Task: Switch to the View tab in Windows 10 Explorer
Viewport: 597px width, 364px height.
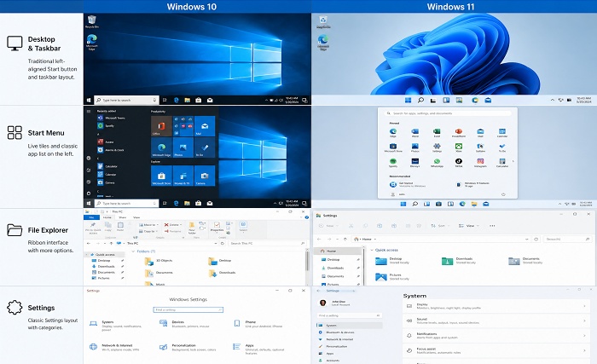Action: tap(136, 217)
